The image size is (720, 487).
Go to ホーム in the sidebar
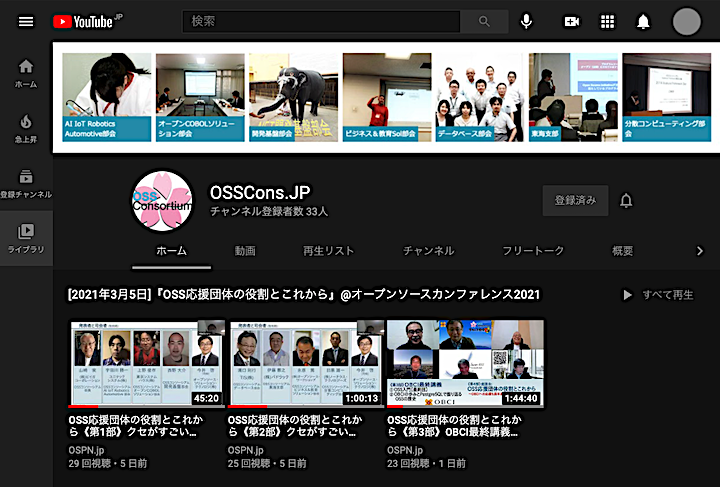[x=26, y=73]
